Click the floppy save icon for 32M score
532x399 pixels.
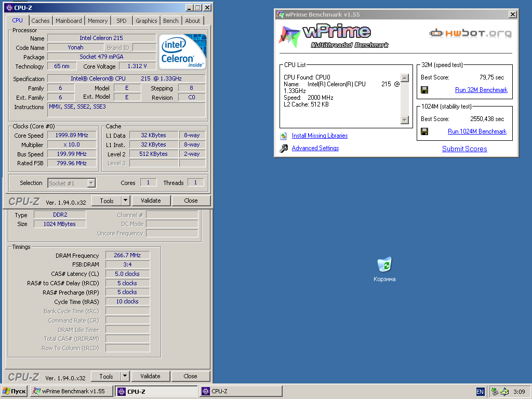[x=424, y=90]
